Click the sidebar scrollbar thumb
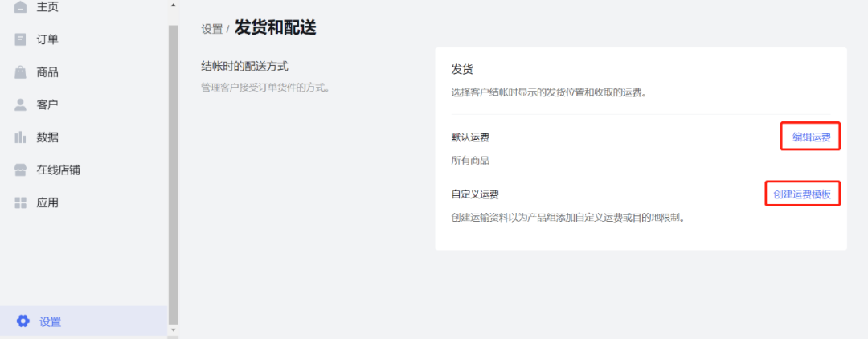The width and height of the screenshot is (868, 339). pos(174,174)
